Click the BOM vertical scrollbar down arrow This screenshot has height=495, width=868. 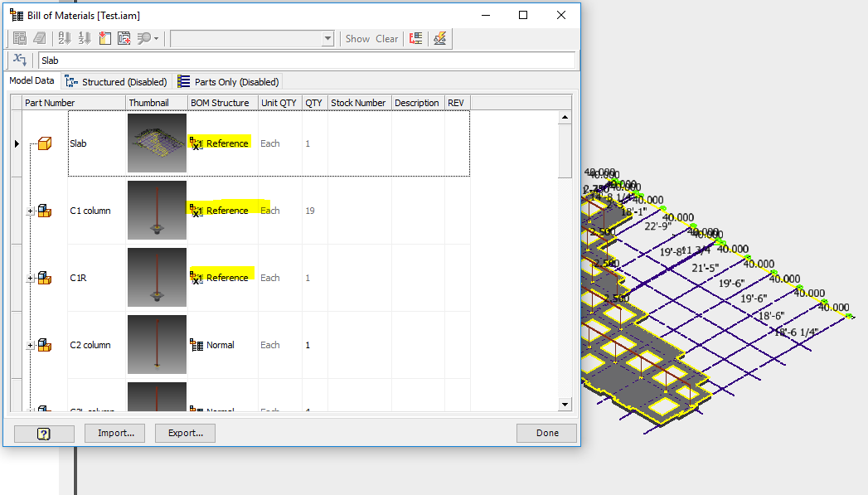click(x=565, y=404)
